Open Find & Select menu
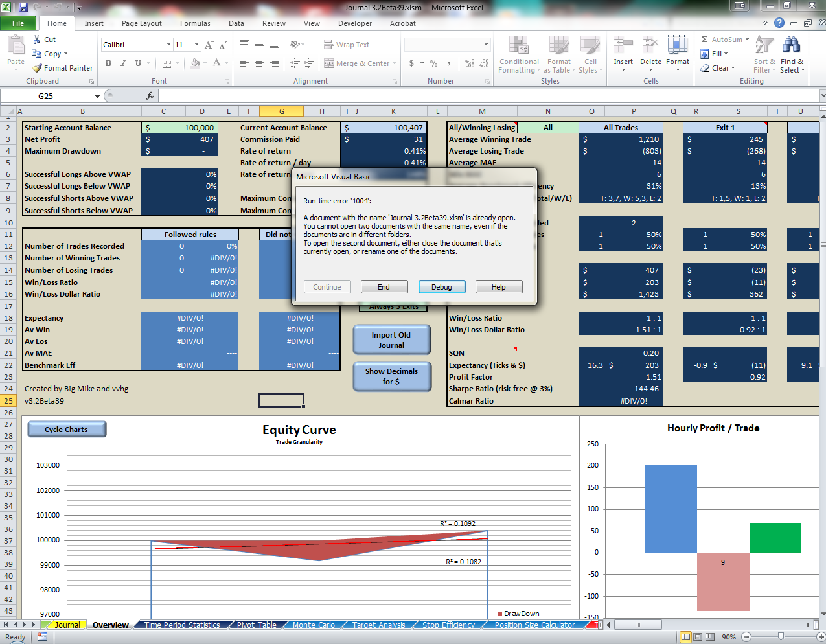 (x=792, y=55)
